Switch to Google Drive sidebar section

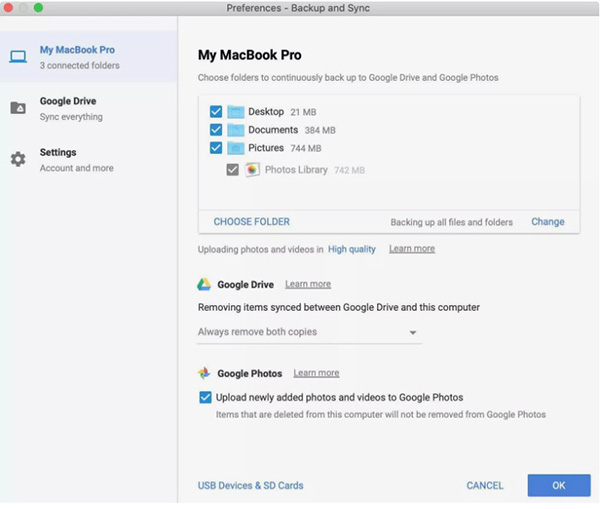[88, 108]
